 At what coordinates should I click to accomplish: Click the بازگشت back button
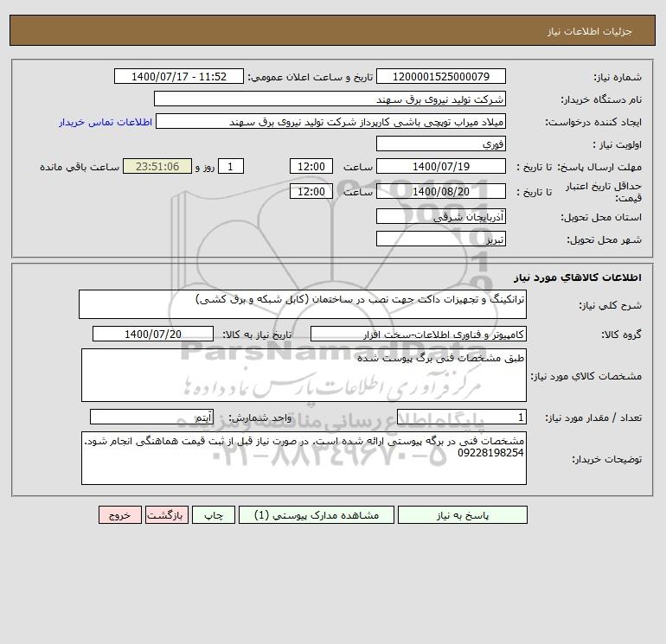click(166, 515)
